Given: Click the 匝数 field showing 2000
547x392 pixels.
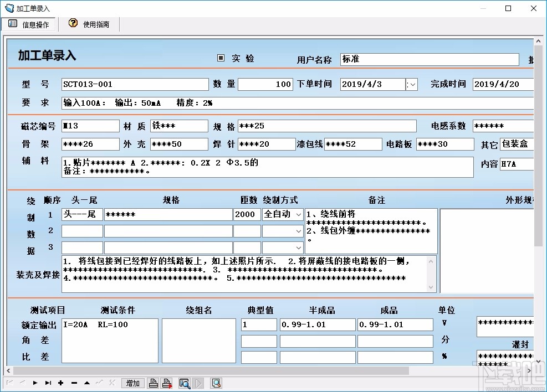Looking at the screenshot, I should (x=247, y=215).
